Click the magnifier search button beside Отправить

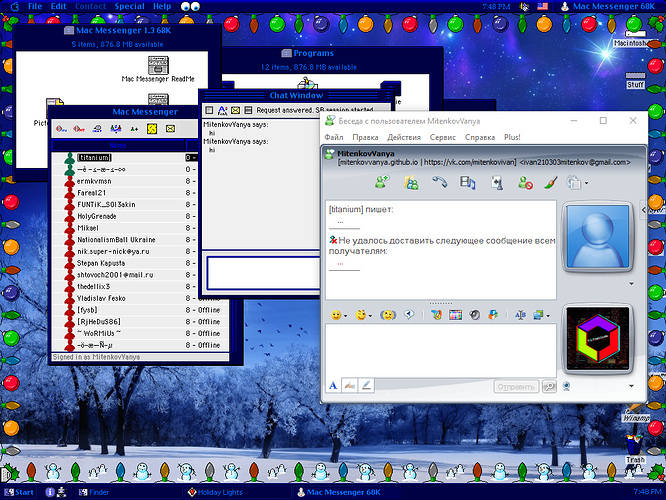[x=549, y=386]
